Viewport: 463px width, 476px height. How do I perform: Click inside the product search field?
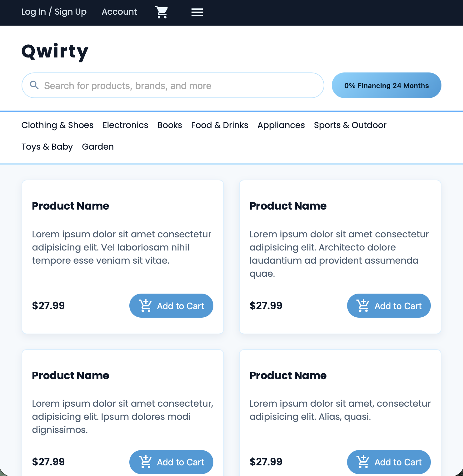coord(172,85)
